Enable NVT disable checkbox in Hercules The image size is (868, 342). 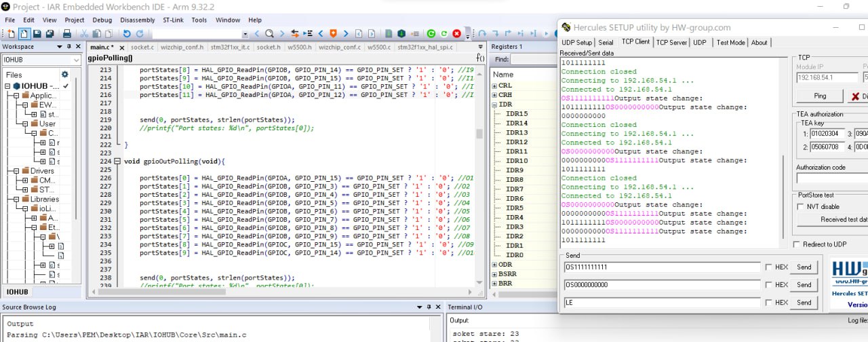pyautogui.click(x=801, y=206)
